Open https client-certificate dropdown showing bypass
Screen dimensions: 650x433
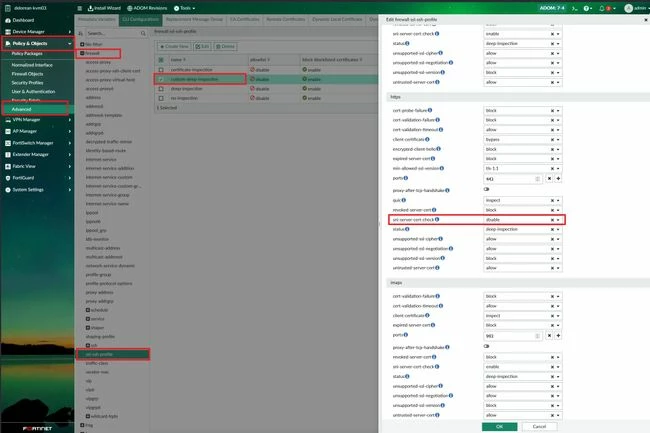pos(523,140)
